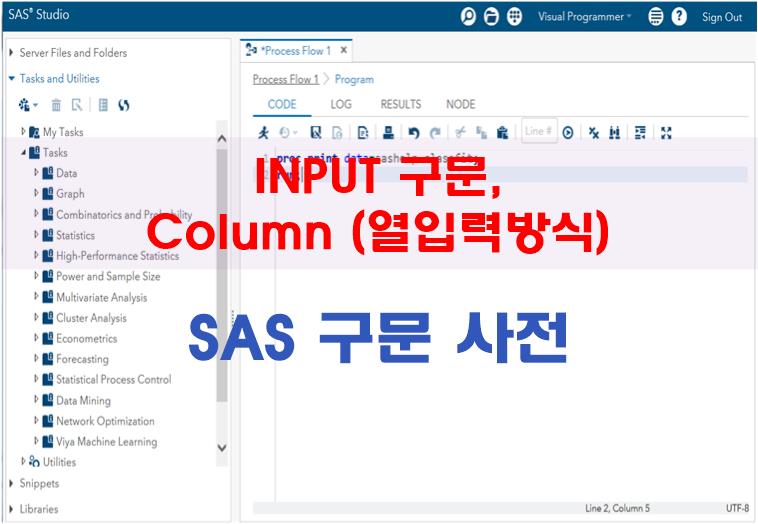Expand the Utilities node arrow
The width and height of the screenshot is (758, 524).
[x=23, y=461]
